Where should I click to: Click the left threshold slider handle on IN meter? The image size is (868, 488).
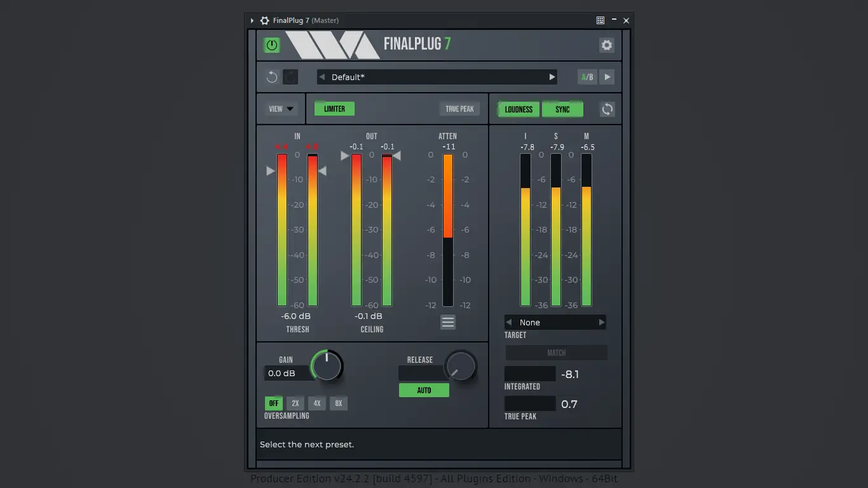pyautogui.click(x=271, y=171)
